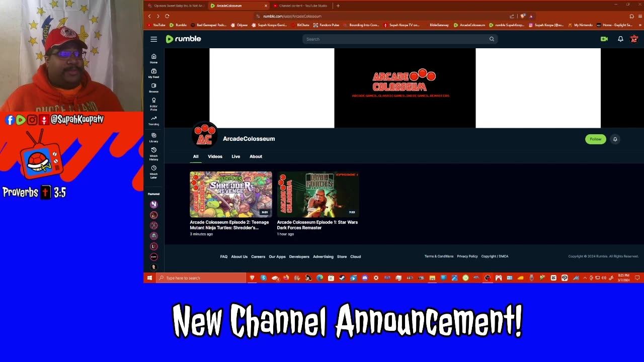Open a new browser tab
644x362 pixels.
tap(338, 6)
